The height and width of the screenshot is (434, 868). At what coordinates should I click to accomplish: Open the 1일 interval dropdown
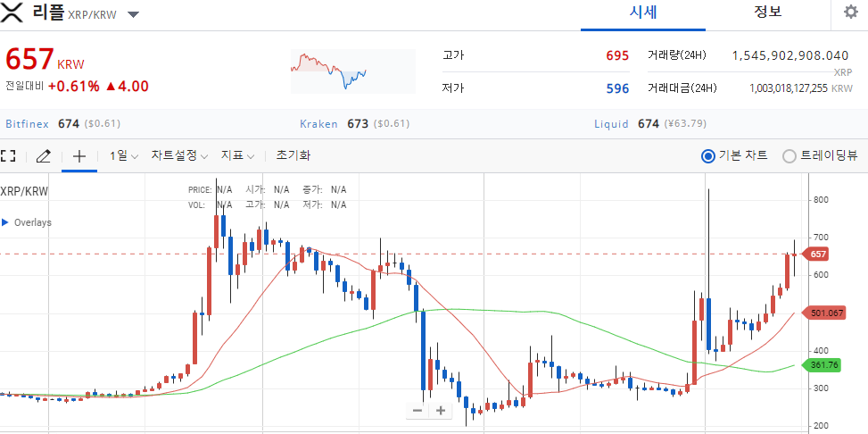pyautogui.click(x=124, y=155)
